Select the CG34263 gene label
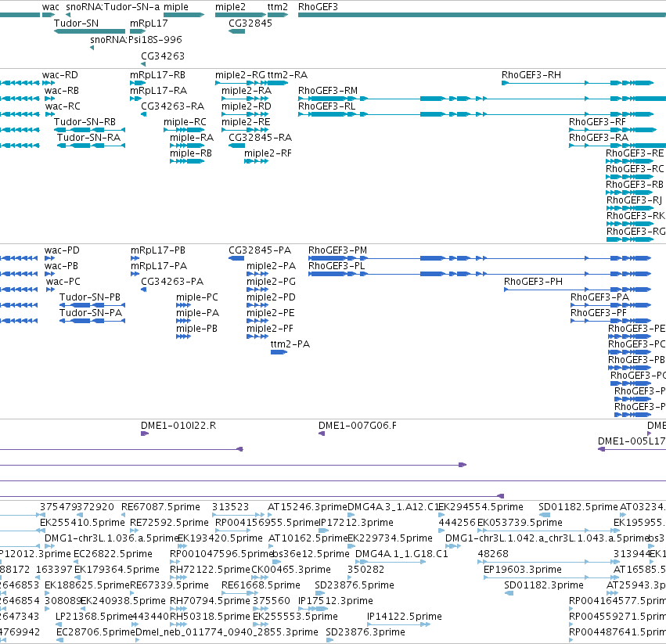This screenshot has width=666, height=644. [163, 56]
